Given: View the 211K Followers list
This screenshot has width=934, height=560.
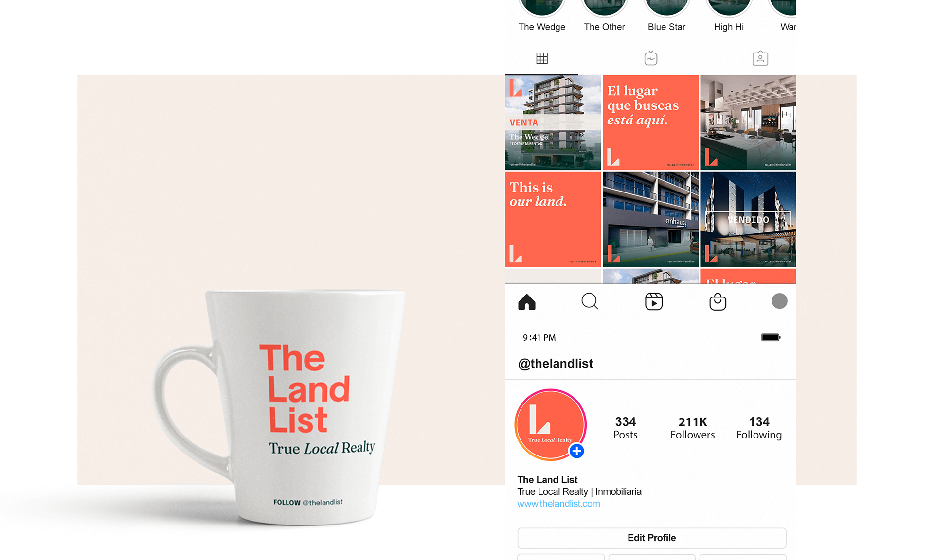Looking at the screenshot, I should point(693,428).
